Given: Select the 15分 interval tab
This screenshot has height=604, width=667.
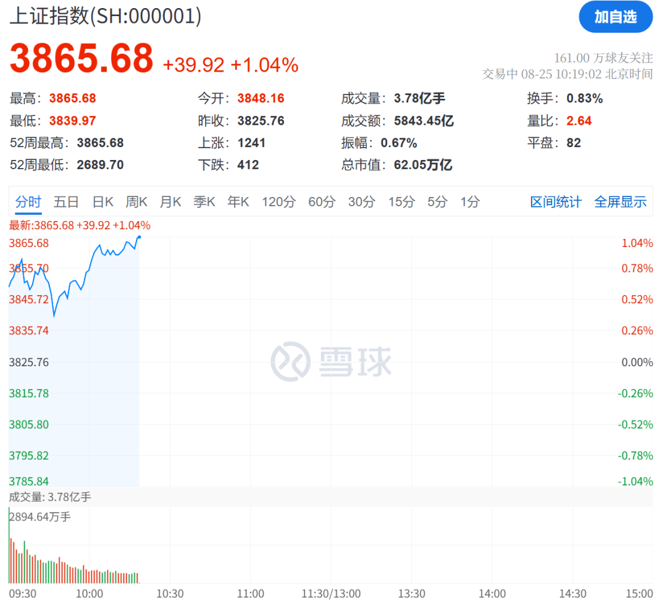Looking at the screenshot, I should (401, 202).
